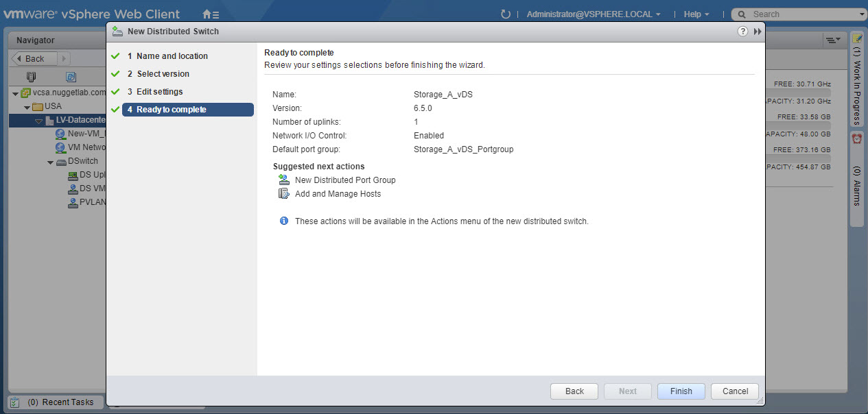Viewport: 868px width, 414px height.
Task: Click the wizard Back button
Action: coord(574,391)
